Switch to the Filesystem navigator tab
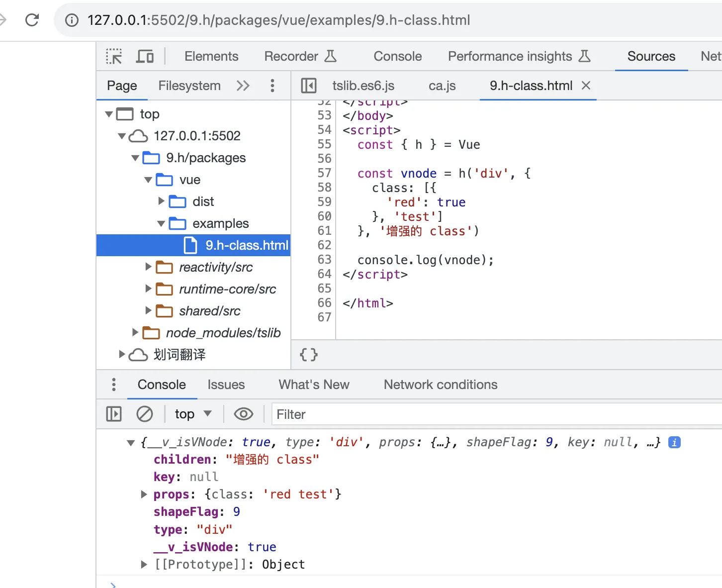This screenshot has height=588, width=722. tap(189, 86)
